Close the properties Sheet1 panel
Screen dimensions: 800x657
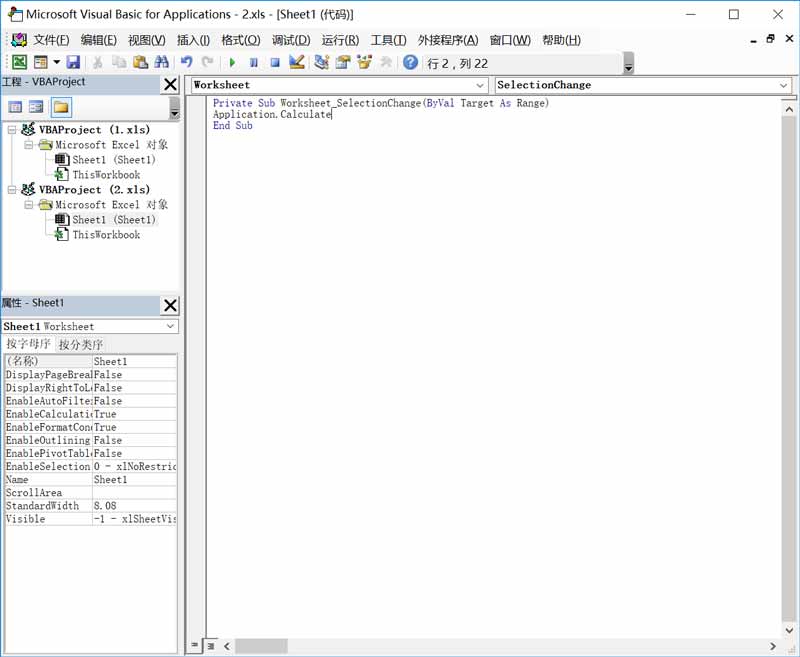[x=170, y=306]
